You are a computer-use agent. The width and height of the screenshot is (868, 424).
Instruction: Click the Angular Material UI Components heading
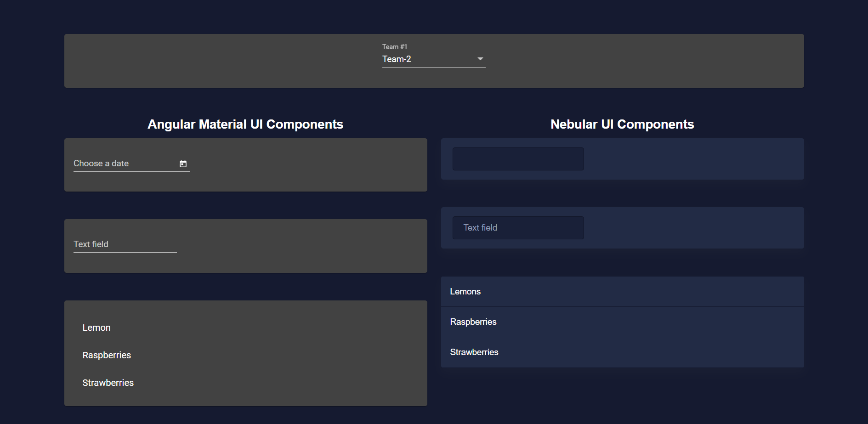245,124
